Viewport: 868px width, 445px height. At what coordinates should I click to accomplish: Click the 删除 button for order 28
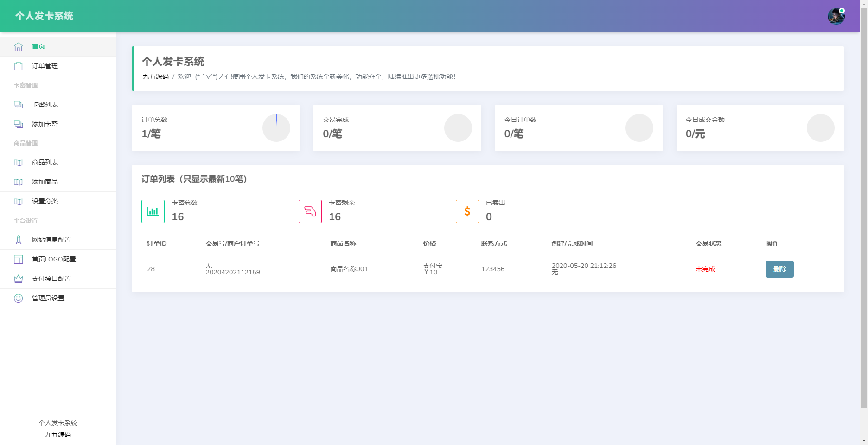tap(779, 269)
